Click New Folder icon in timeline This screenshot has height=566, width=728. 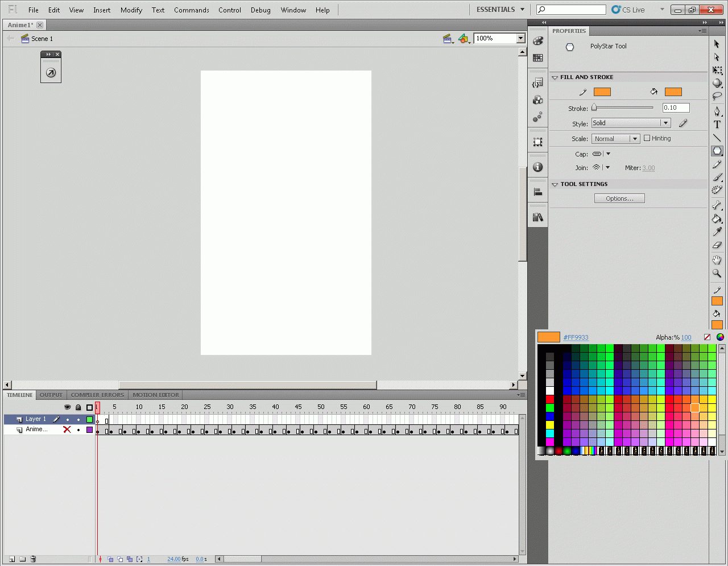[x=23, y=559]
